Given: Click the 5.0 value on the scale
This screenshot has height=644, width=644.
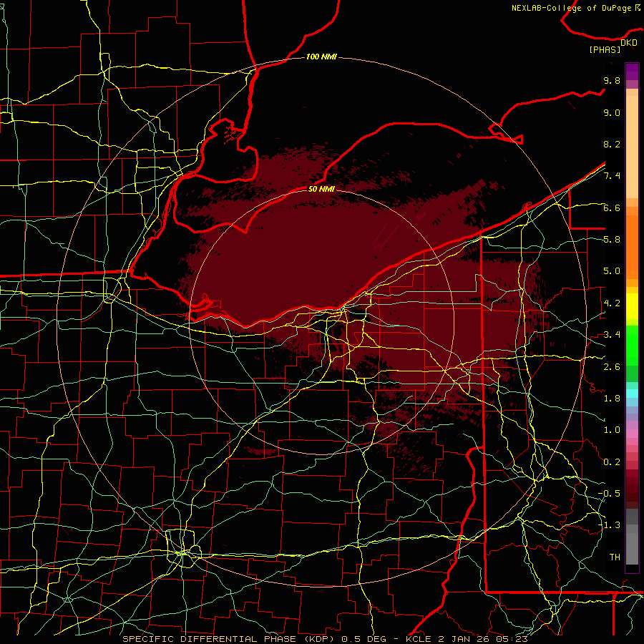Looking at the screenshot, I should pyautogui.click(x=612, y=271).
